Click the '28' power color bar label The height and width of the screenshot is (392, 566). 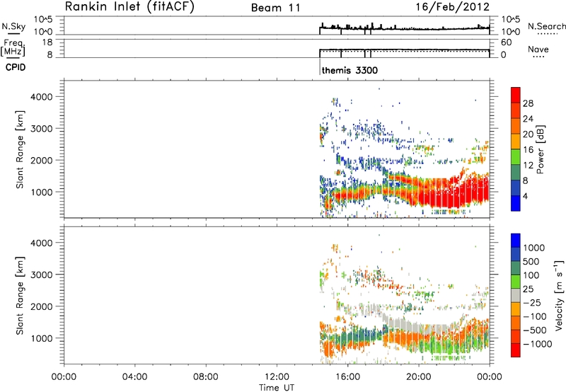click(x=528, y=103)
